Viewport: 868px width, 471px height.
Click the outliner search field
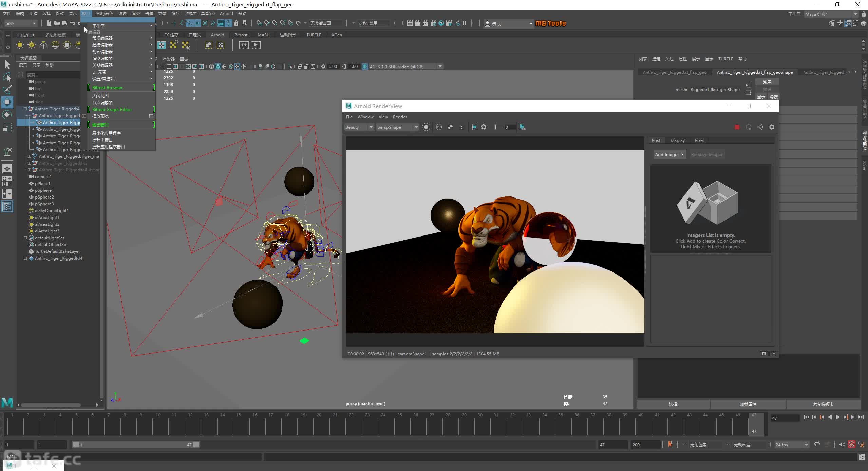[53, 74]
